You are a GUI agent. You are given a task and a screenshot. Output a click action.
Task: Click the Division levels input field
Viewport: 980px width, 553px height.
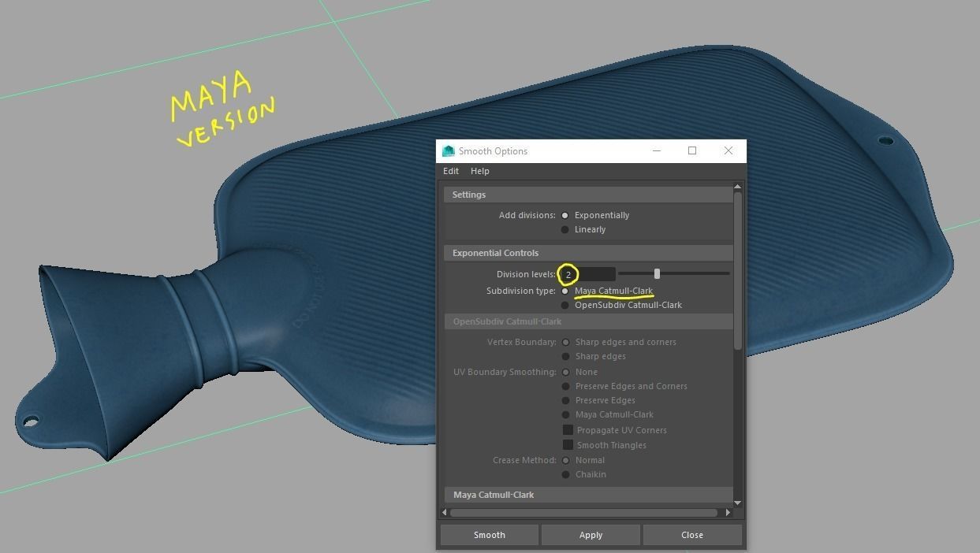click(x=586, y=274)
